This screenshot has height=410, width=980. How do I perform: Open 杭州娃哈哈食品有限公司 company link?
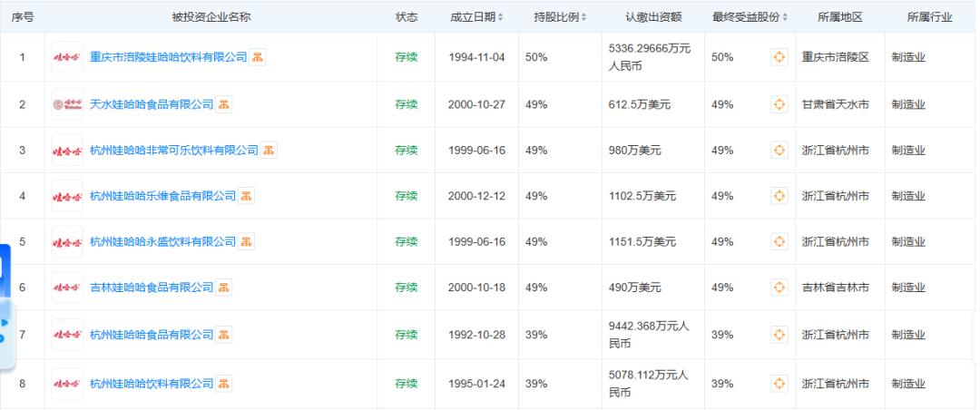(x=152, y=335)
